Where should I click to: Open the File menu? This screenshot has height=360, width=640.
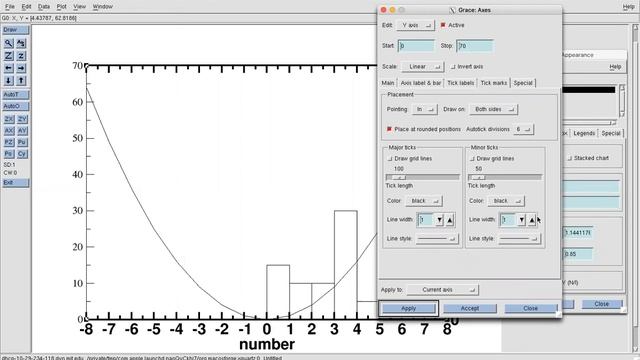click(x=10, y=7)
